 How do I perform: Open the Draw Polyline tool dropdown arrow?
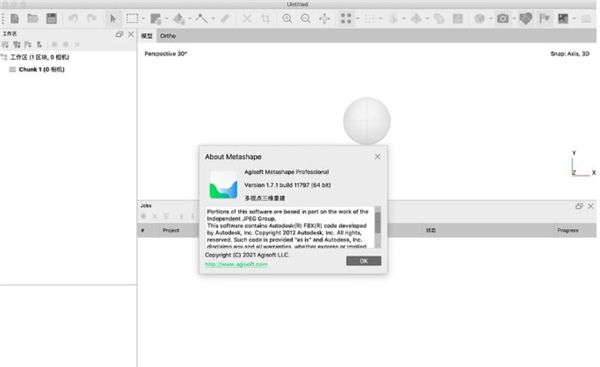(x=213, y=19)
